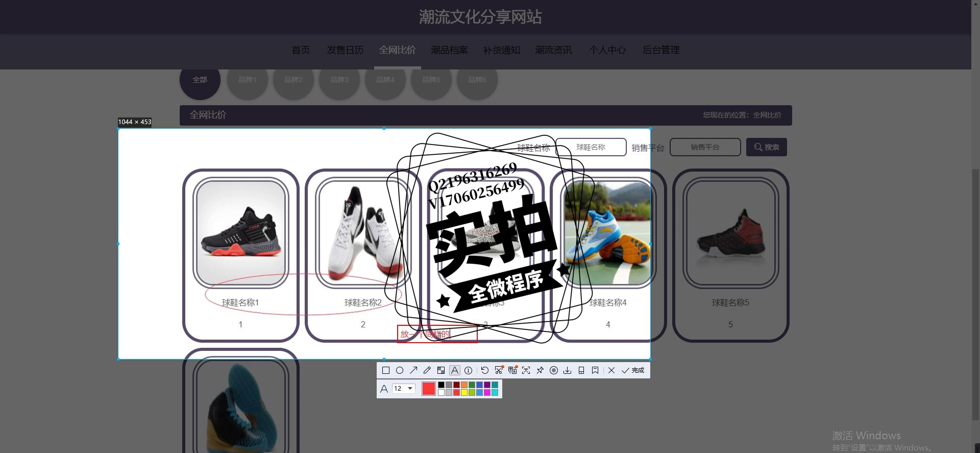This screenshot has width=980, height=453.
Task: Send the screenshot to phone
Action: [x=581, y=370]
